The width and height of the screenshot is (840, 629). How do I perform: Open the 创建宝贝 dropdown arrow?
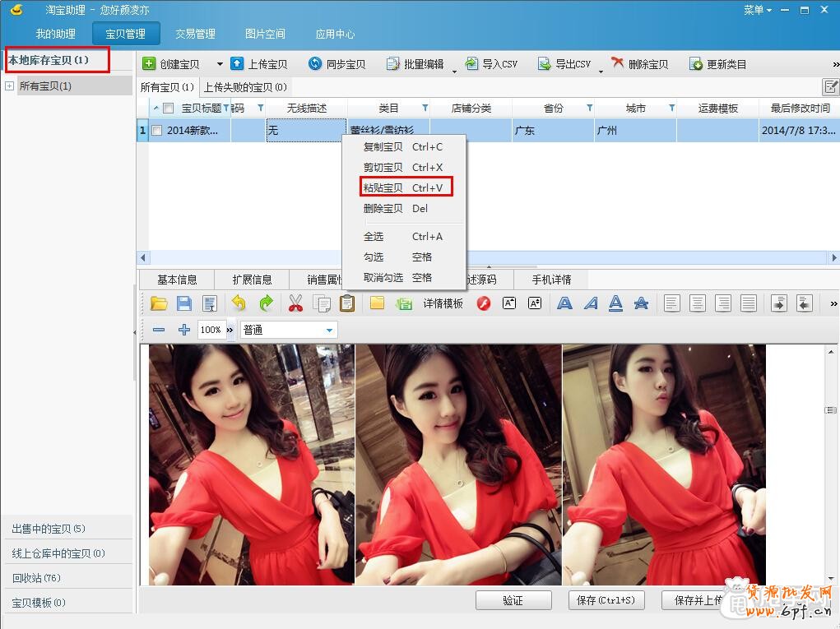[x=218, y=63]
